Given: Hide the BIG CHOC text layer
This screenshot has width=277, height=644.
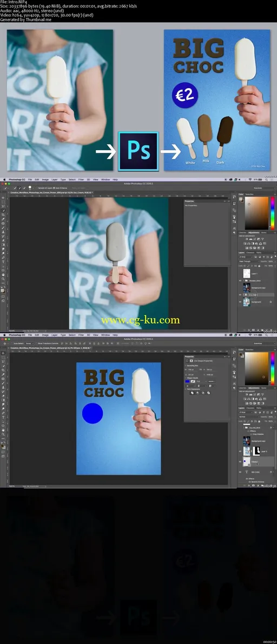Looking at the screenshot, I should click(x=240, y=472).
